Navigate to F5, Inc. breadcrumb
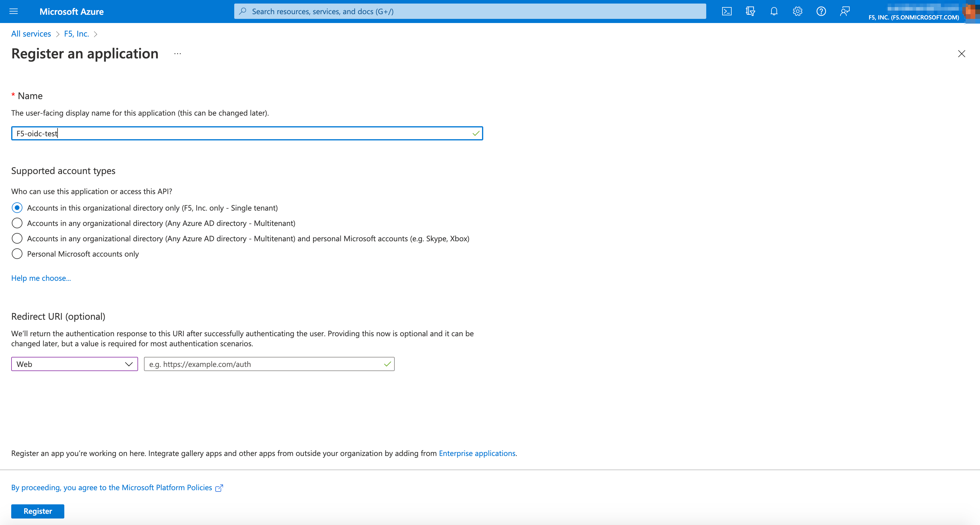Image resolution: width=980 pixels, height=525 pixels. coord(76,34)
